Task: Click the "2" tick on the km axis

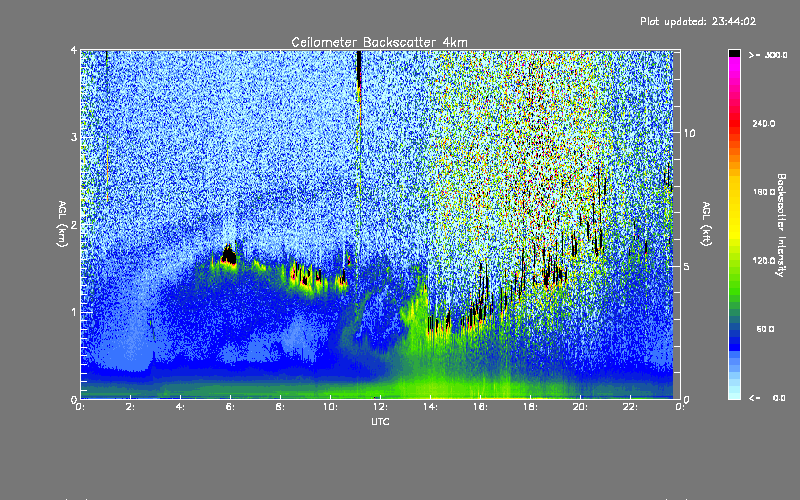Action: tap(74, 225)
